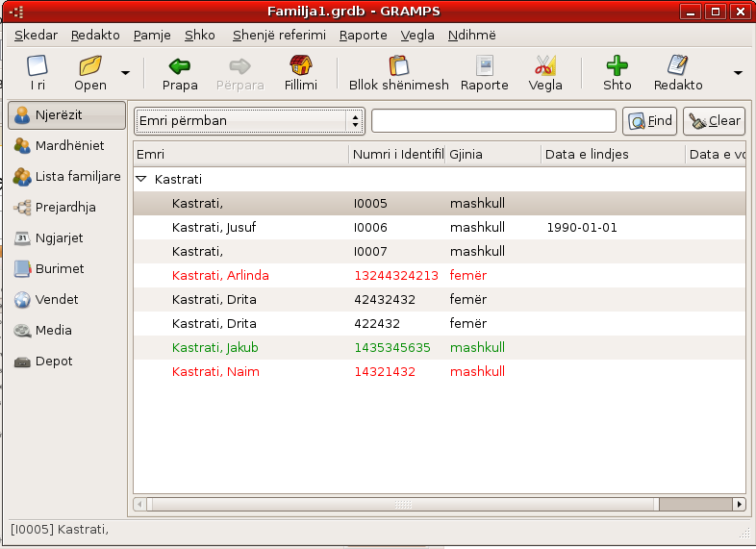Open the Ndihmë help menu
The width and height of the screenshot is (756, 549).
[x=471, y=36]
